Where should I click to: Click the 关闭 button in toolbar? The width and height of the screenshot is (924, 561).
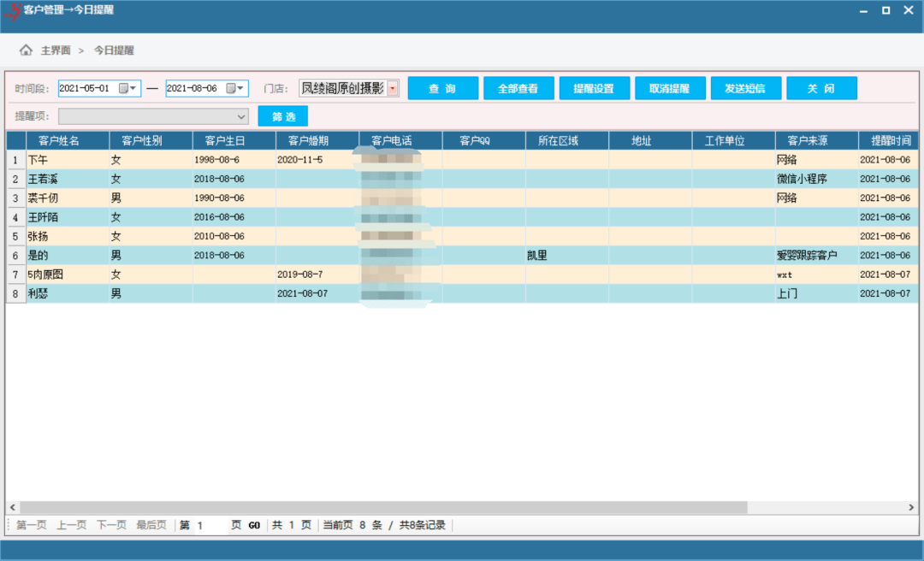(x=821, y=88)
